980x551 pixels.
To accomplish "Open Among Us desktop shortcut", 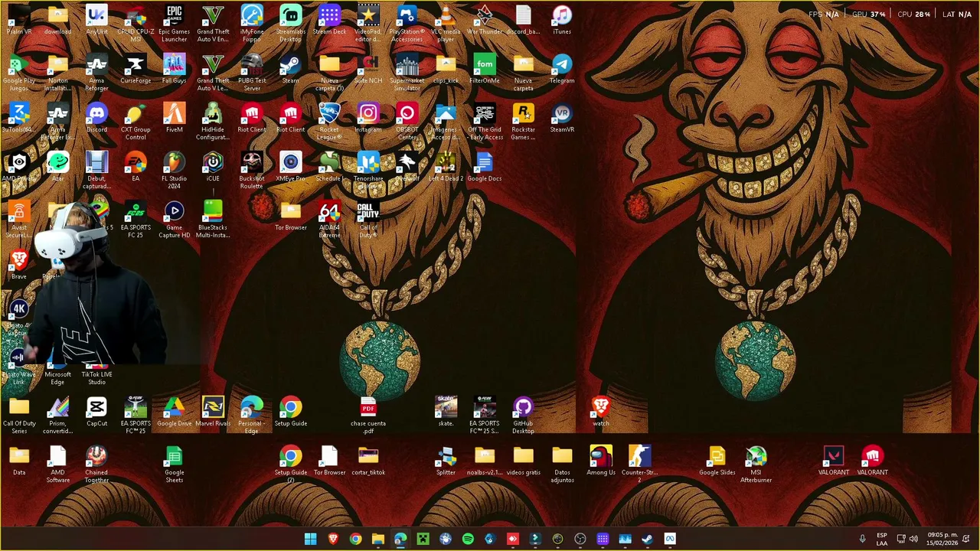I will [601, 461].
